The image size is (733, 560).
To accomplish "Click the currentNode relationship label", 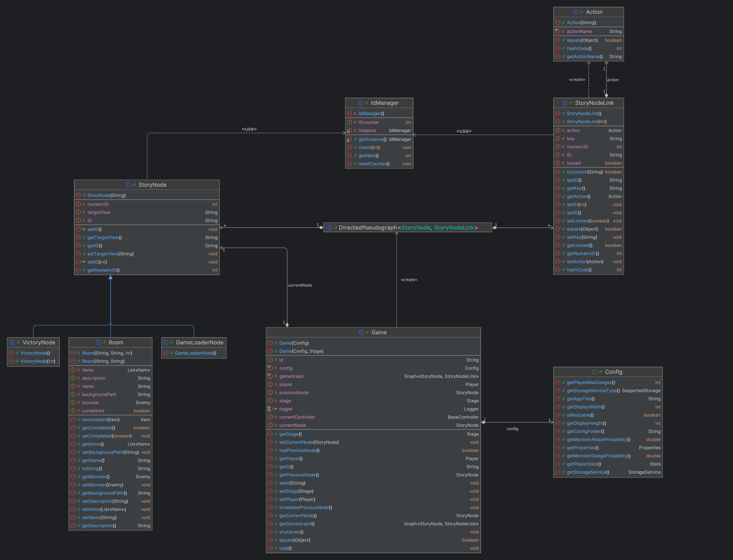I will pos(300,285).
